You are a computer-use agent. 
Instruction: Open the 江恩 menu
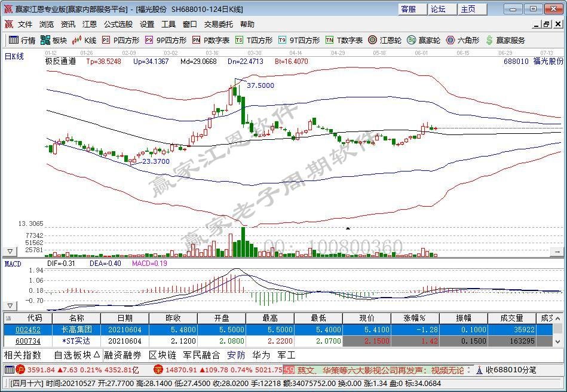[x=89, y=24]
